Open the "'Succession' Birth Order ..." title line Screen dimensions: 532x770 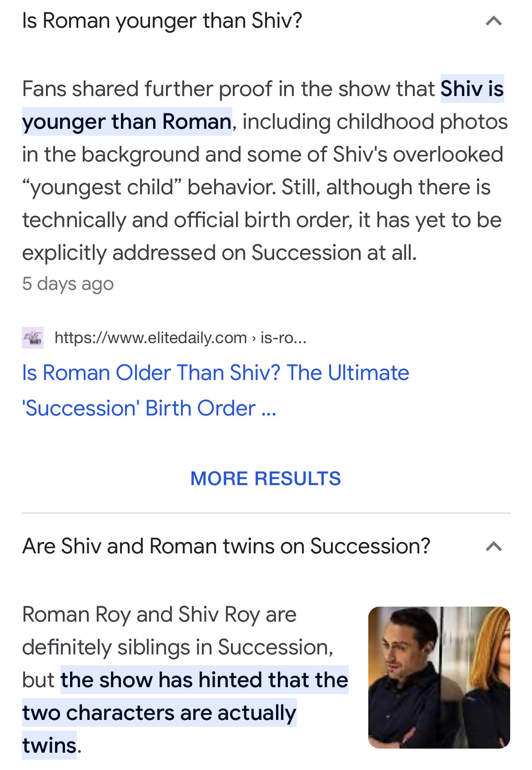[x=149, y=408]
